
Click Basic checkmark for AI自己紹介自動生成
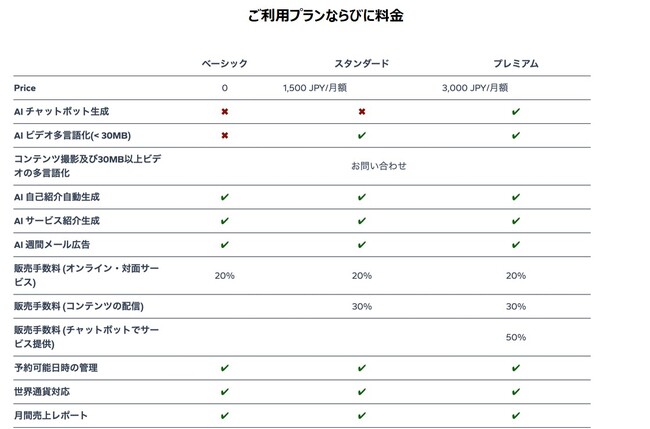[x=225, y=197]
